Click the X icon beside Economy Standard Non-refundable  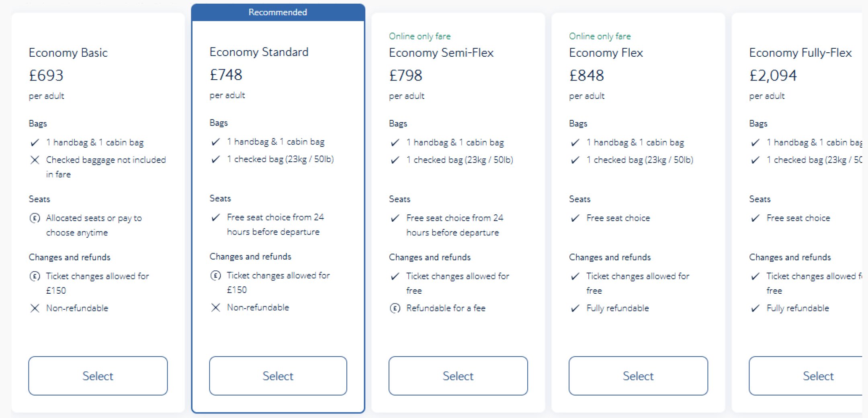(x=215, y=308)
